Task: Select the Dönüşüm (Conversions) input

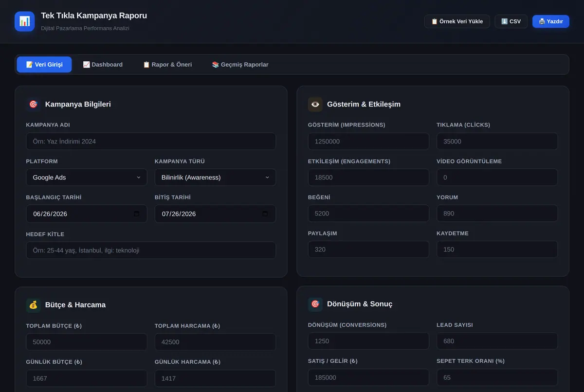Action: [x=368, y=341]
